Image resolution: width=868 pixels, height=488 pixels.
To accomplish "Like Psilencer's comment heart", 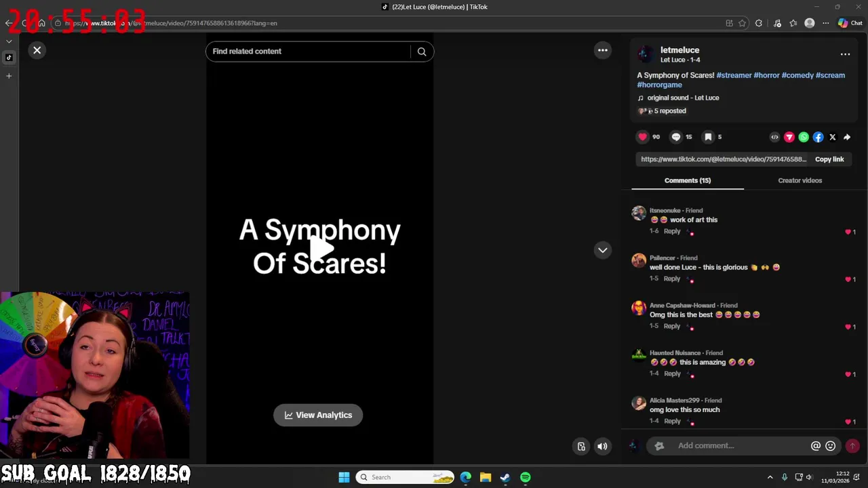I will pos(848,279).
